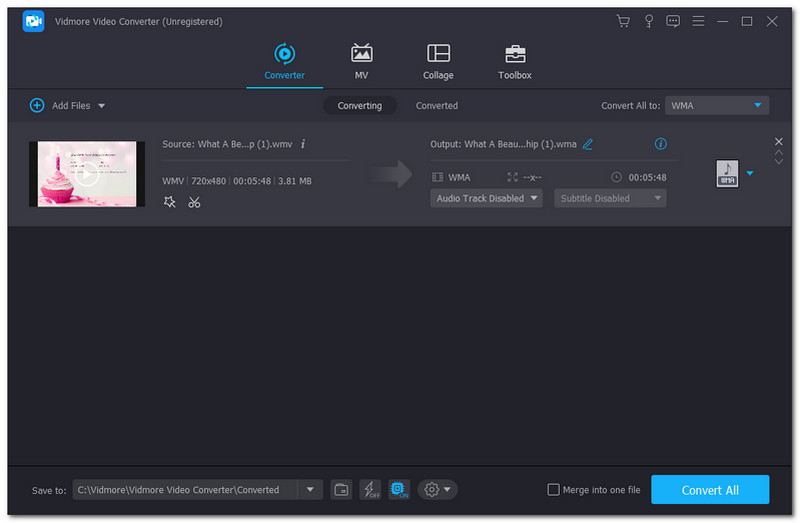Open the Audio Track Disabled dropdown
Image resolution: width=800 pixels, height=523 pixels.
pyautogui.click(x=487, y=198)
